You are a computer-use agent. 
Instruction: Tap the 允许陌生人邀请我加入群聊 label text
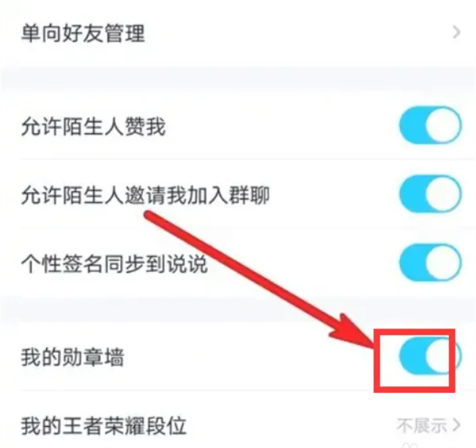point(145,194)
